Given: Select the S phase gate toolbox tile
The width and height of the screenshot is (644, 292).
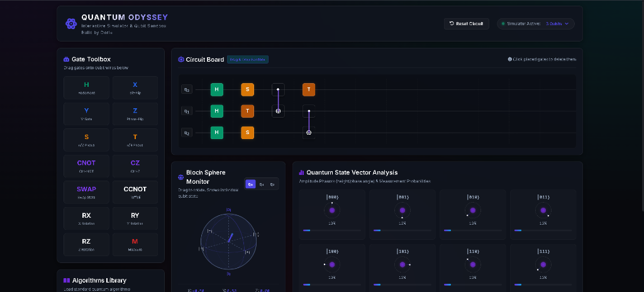Looking at the screenshot, I should 86,140.
